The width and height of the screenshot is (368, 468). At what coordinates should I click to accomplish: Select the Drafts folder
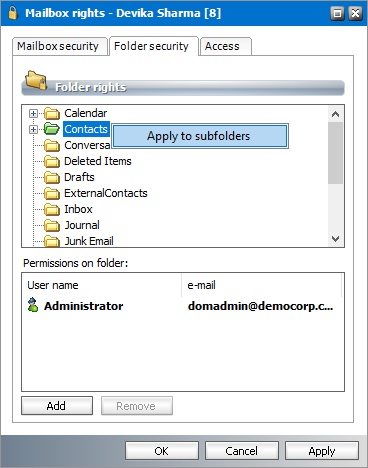pos(79,177)
